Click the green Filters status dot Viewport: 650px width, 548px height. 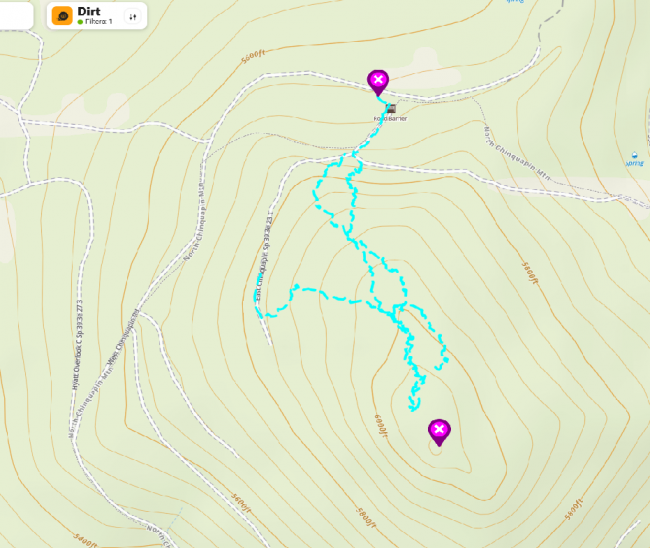(x=80, y=22)
